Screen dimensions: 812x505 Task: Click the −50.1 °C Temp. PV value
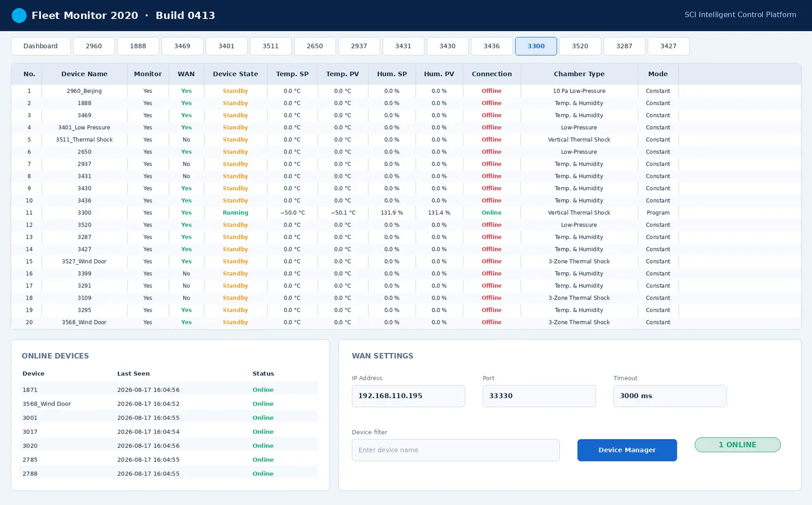coord(343,213)
